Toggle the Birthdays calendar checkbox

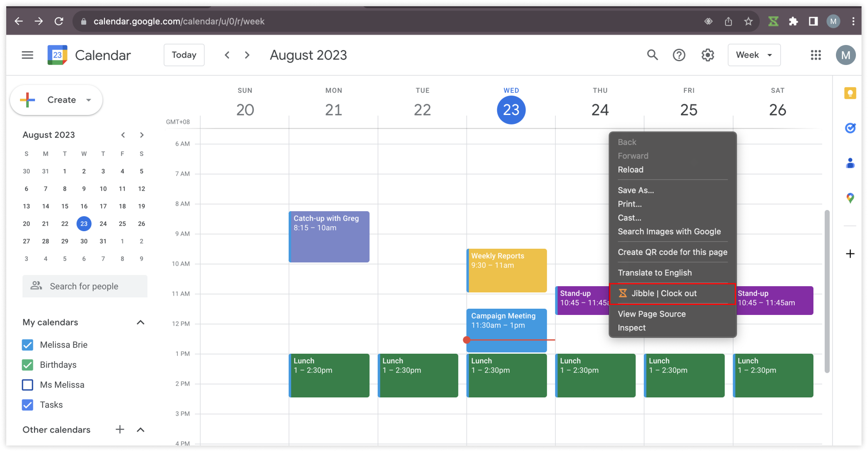[x=27, y=365]
